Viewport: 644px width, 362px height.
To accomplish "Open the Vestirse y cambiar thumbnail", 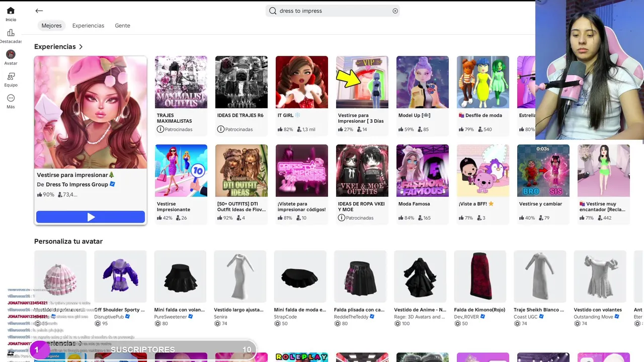I will tap(543, 170).
